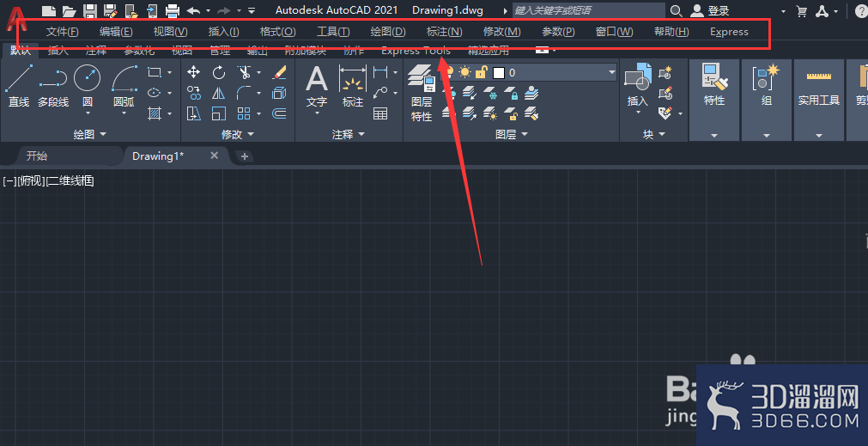This screenshot has height=446, width=868.
Task: Open the 格式(O) menu
Action: [278, 32]
